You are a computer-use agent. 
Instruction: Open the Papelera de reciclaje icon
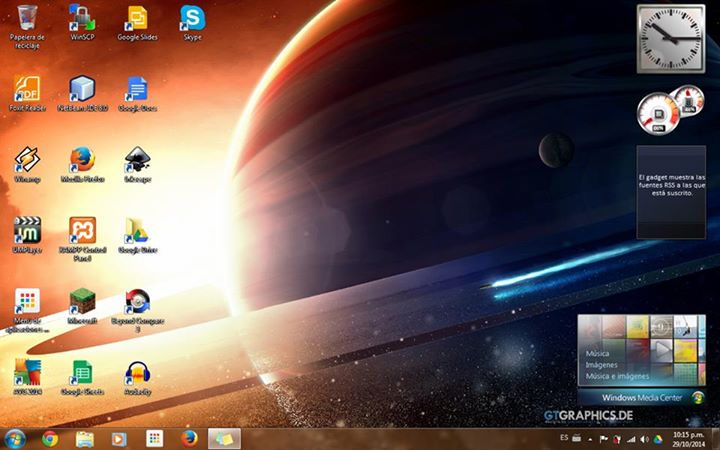(27, 19)
